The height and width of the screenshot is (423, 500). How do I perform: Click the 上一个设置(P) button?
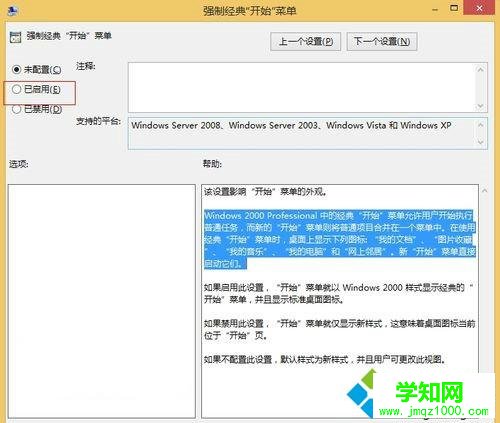(305, 42)
